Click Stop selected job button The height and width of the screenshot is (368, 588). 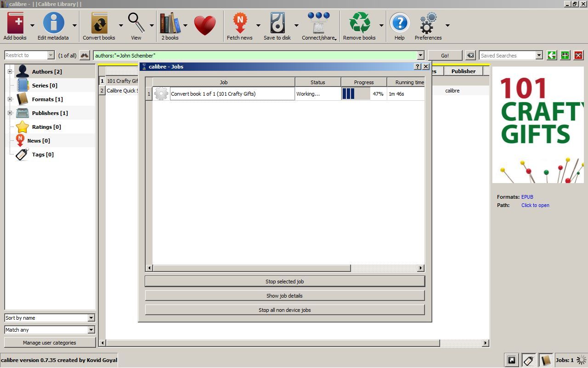(x=285, y=281)
